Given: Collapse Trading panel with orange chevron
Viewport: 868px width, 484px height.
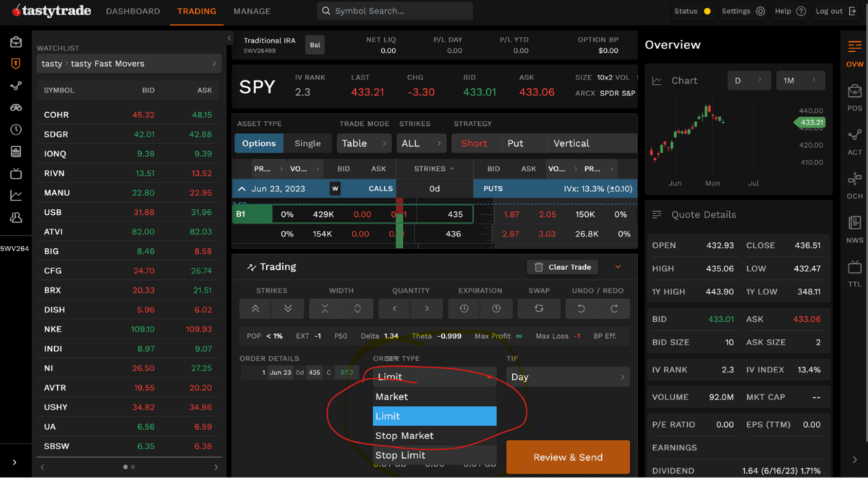Looking at the screenshot, I should click(618, 267).
